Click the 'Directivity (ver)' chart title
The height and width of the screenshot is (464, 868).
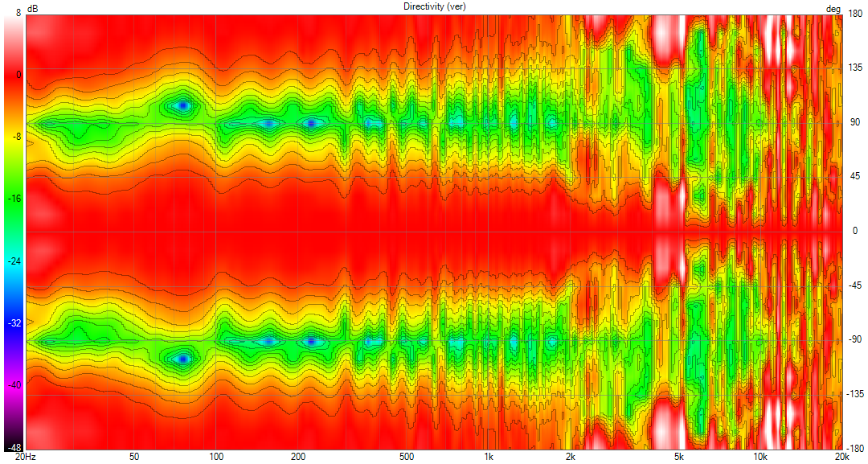(435, 6)
